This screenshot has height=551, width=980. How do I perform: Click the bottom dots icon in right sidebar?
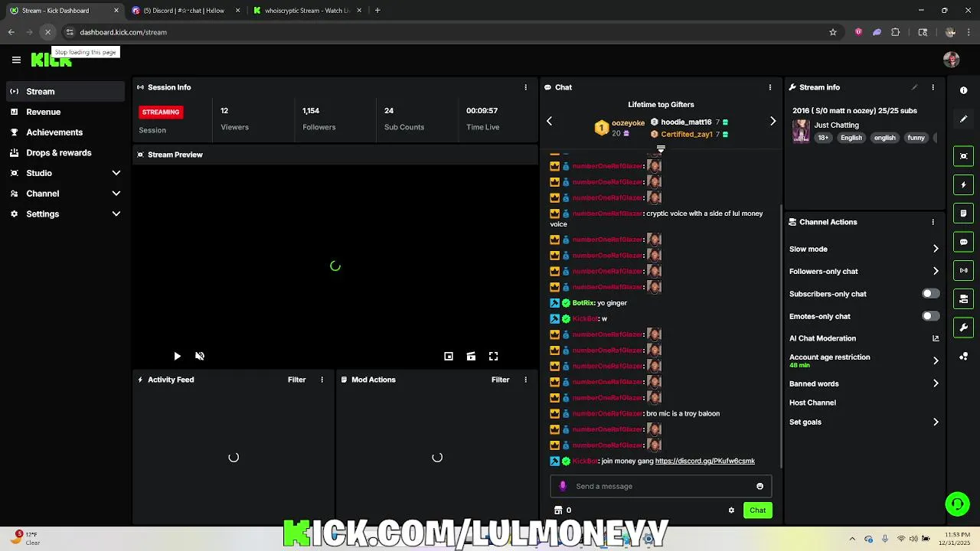pos(963,357)
